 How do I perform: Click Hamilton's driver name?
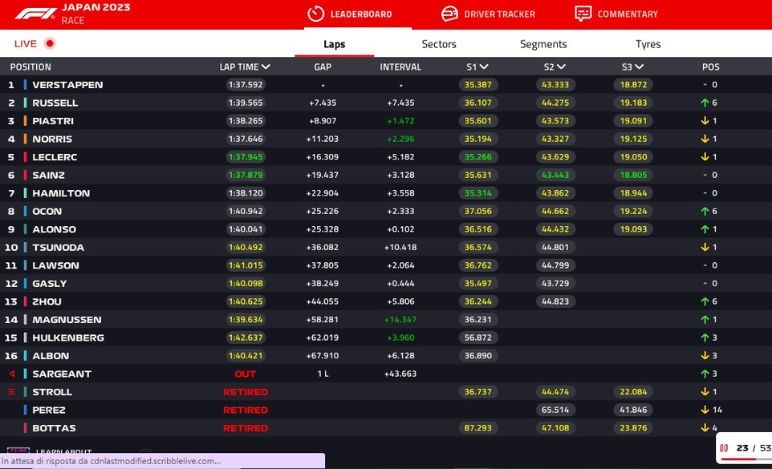[60, 193]
